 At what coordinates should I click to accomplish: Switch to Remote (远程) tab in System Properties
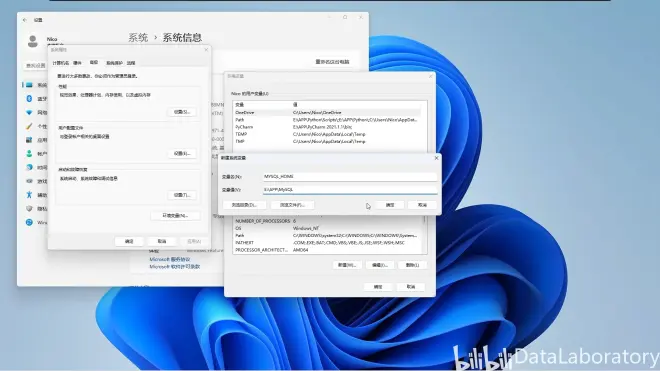[x=131, y=63]
